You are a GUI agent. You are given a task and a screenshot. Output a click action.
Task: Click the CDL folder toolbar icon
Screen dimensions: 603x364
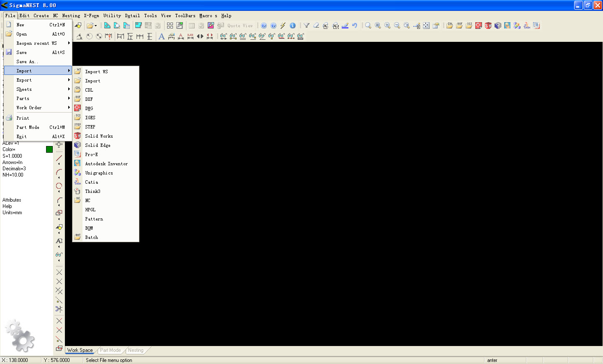pos(450,26)
